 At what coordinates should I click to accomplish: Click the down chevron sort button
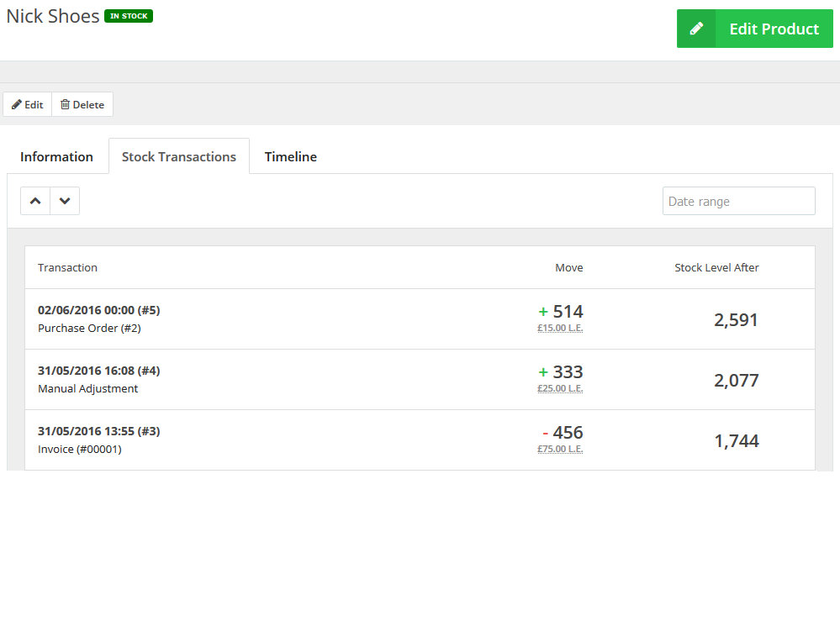65,201
